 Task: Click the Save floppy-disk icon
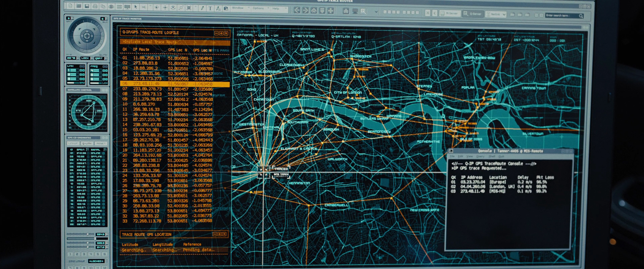pyautogui.click(x=87, y=6)
